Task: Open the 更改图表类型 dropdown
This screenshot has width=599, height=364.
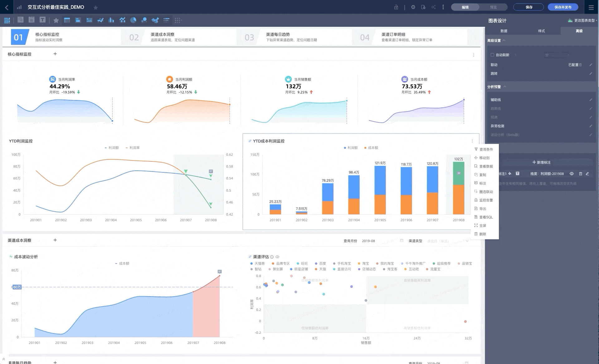Action: coord(583,21)
